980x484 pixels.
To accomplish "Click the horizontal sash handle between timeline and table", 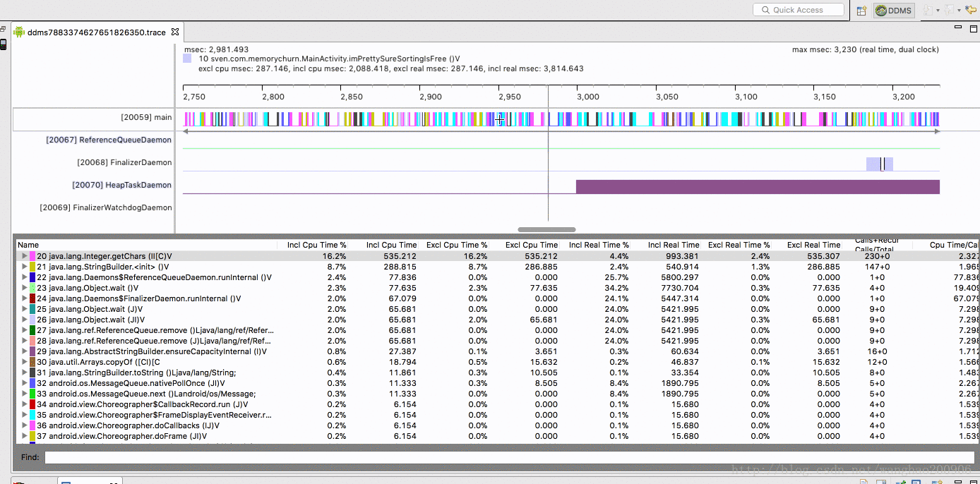I will point(546,229).
